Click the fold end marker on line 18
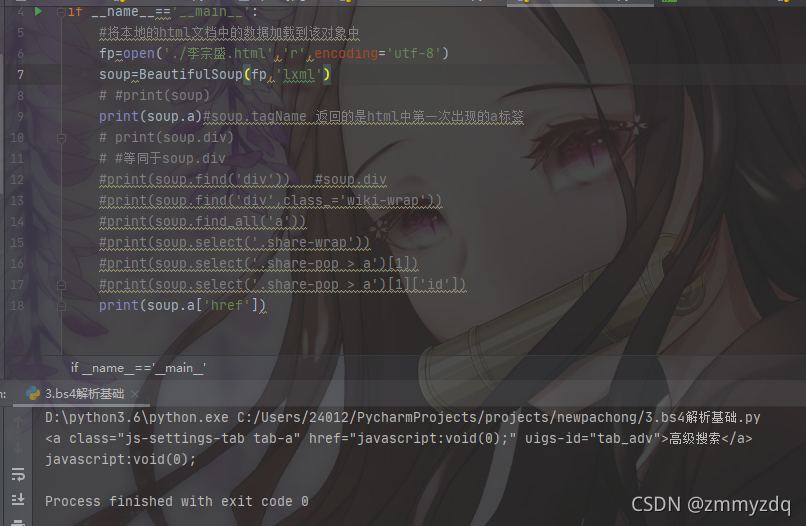Viewport: 806px width, 526px height. [61, 306]
